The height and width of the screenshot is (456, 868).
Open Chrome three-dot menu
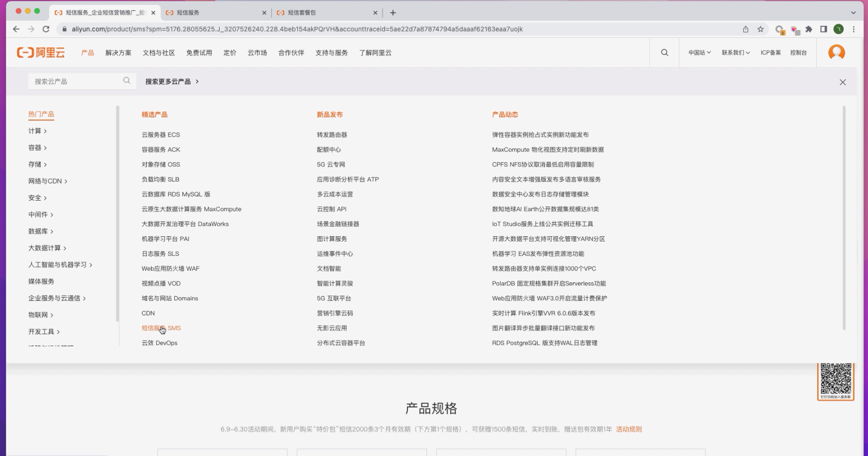854,29
